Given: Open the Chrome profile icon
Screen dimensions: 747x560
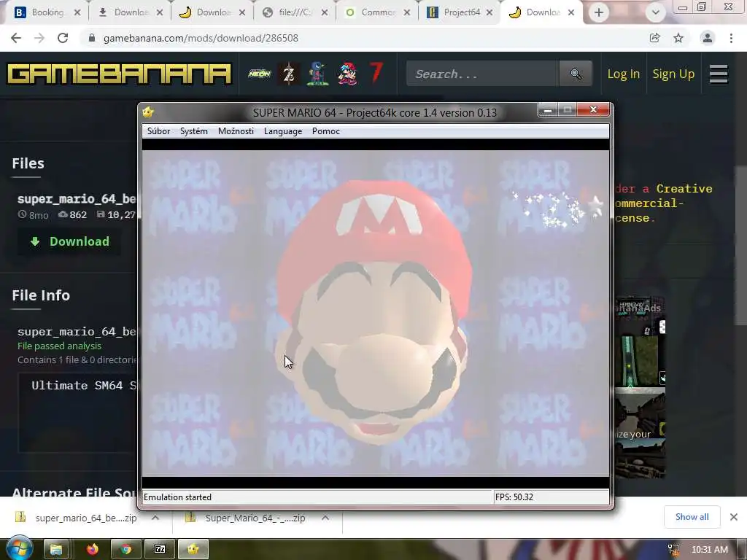Looking at the screenshot, I should coord(708,38).
